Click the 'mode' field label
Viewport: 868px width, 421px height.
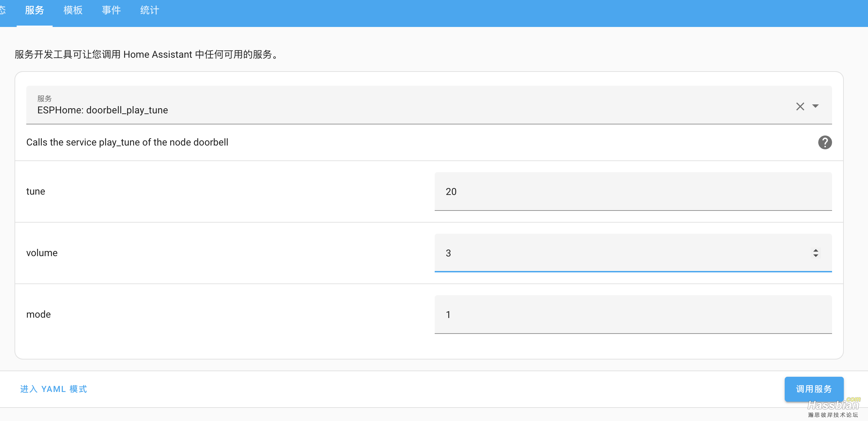pos(38,315)
